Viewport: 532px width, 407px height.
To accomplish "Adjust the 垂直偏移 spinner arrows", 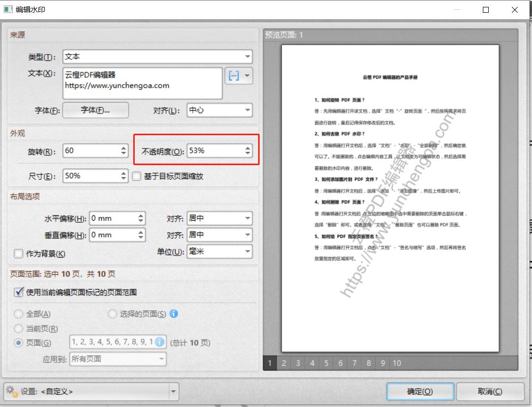I will (141, 234).
